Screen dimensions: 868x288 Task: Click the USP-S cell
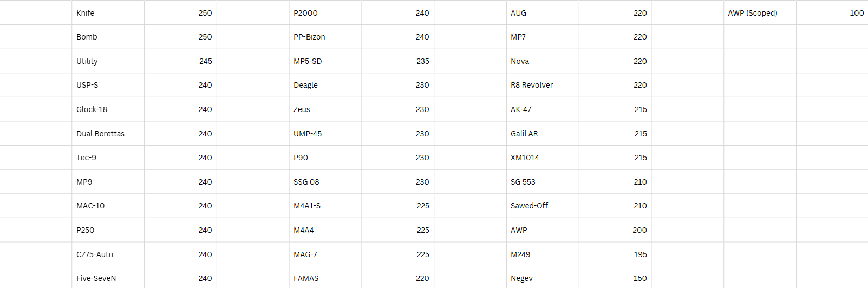coord(108,85)
